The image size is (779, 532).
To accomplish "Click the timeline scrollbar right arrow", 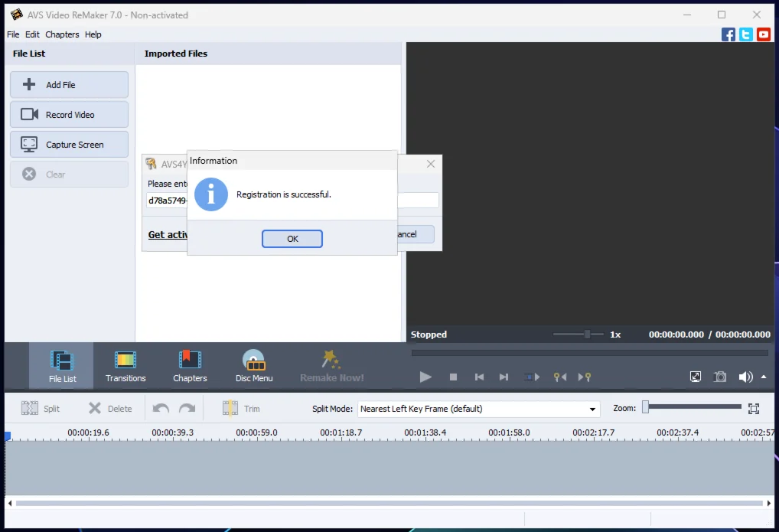I will coord(769,503).
